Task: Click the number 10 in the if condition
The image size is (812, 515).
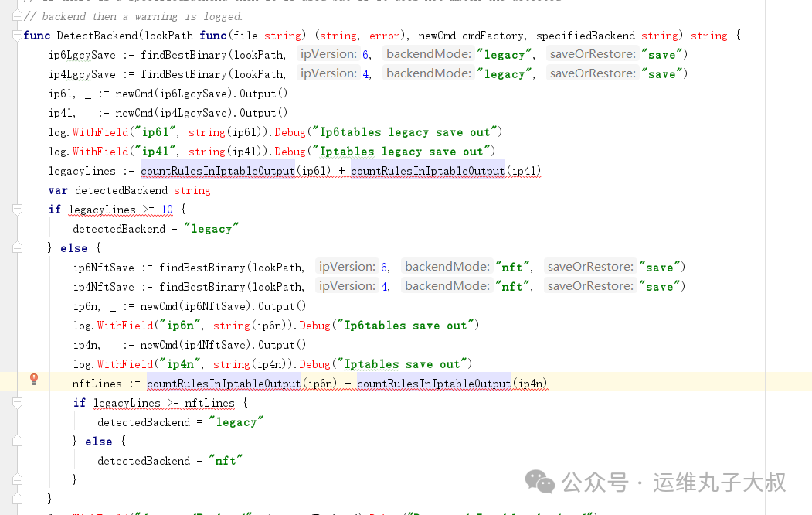Action: pyautogui.click(x=167, y=210)
